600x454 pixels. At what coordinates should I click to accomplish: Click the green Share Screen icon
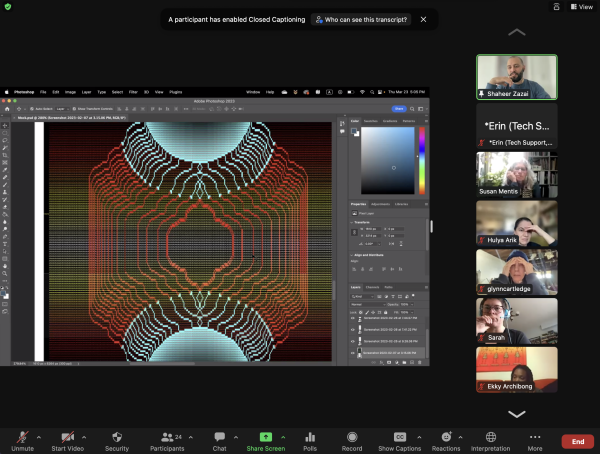click(x=266, y=437)
